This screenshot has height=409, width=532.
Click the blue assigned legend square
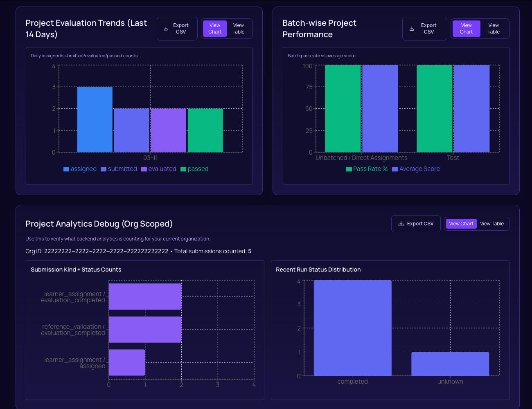pos(66,169)
